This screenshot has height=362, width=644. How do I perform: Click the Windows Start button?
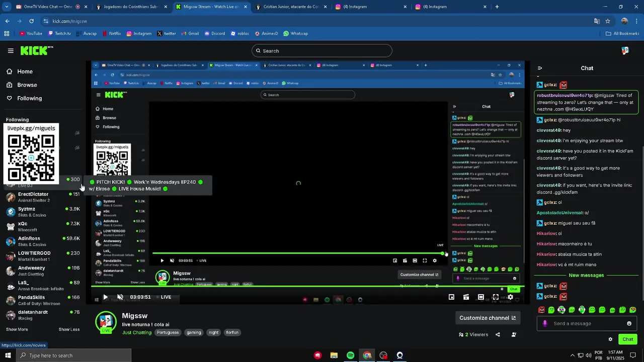(8, 355)
